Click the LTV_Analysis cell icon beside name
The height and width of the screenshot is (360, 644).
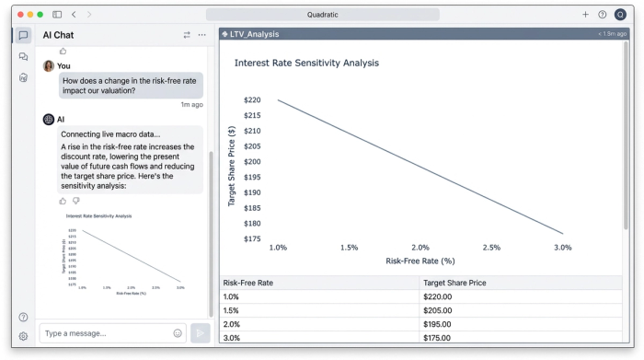pyautogui.click(x=224, y=34)
